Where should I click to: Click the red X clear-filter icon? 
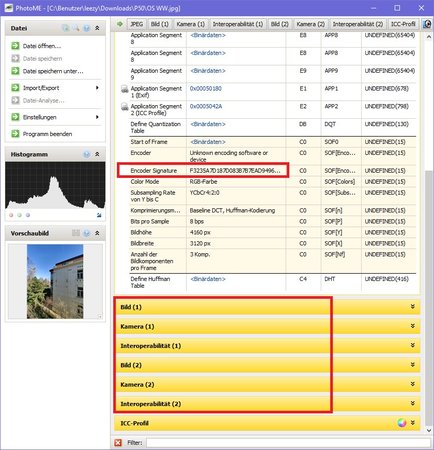click(x=118, y=443)
